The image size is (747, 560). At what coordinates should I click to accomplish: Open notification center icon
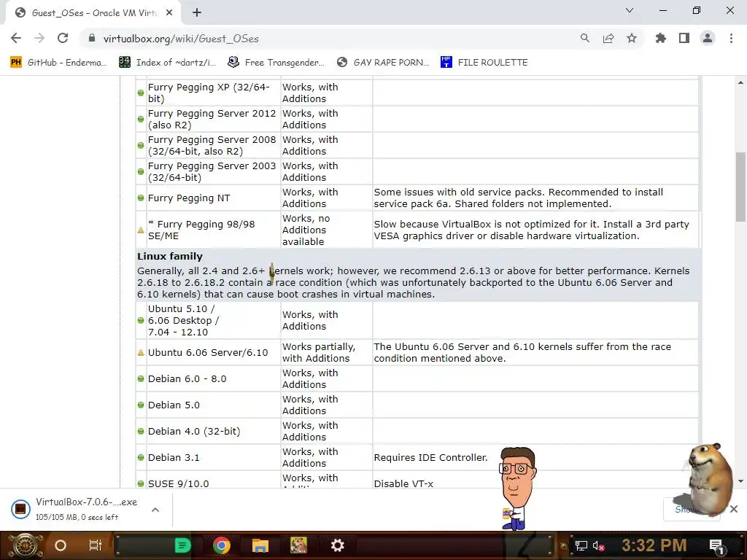716,545
